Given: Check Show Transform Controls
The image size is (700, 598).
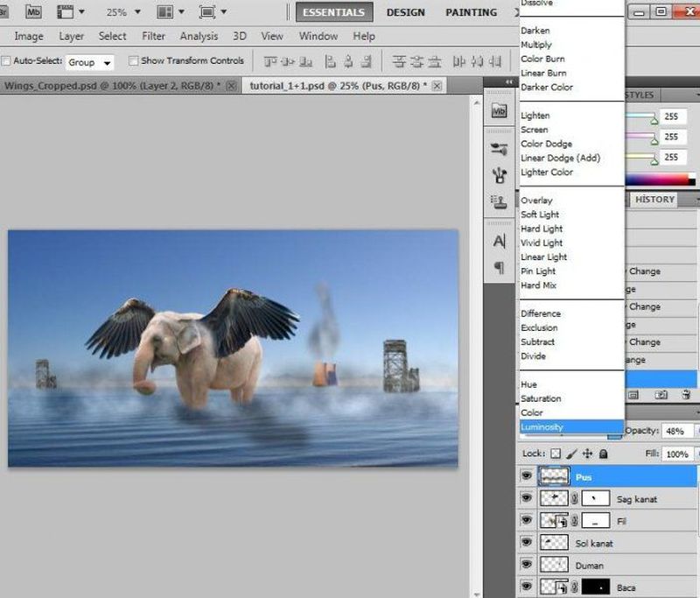Looking at the screenshot, I should pos(134,61).
